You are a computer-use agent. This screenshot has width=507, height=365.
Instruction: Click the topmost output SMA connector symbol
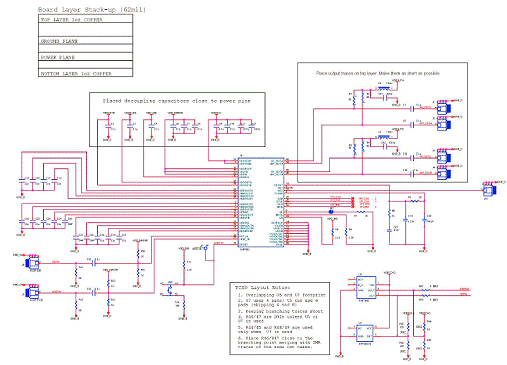pos(444,107)
